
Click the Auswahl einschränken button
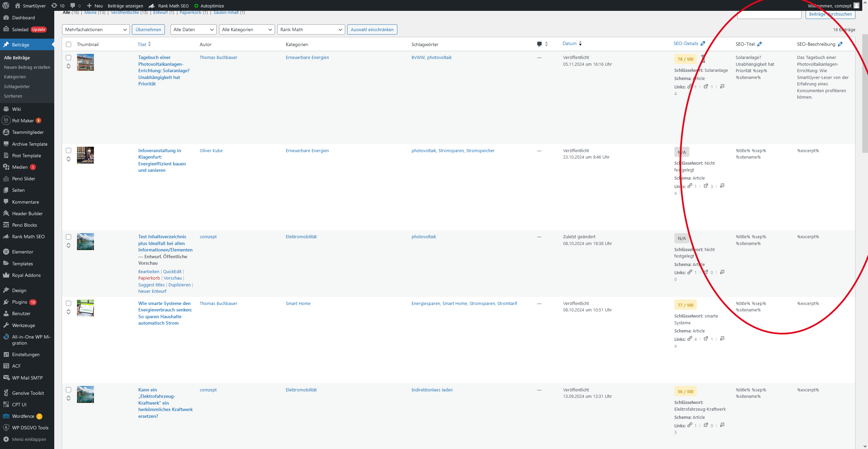point(372,29)
